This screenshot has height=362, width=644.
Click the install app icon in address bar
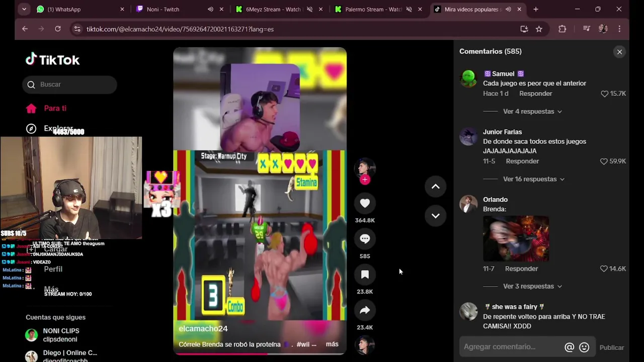[x=524, y=29]
